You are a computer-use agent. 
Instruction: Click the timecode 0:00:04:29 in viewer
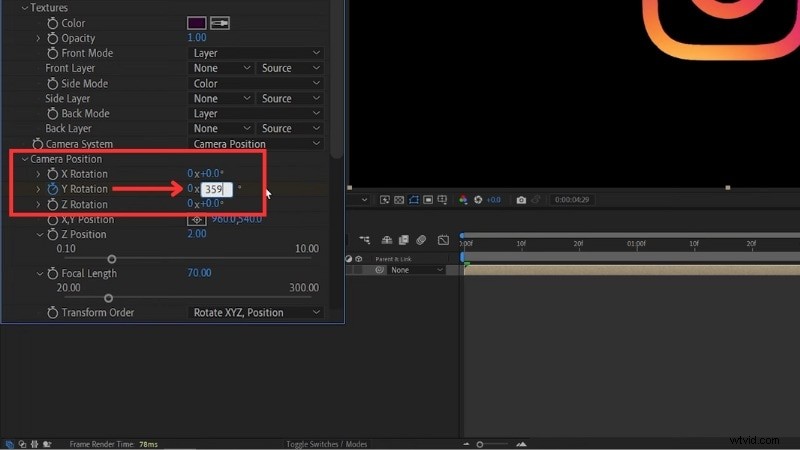(571, 199)
